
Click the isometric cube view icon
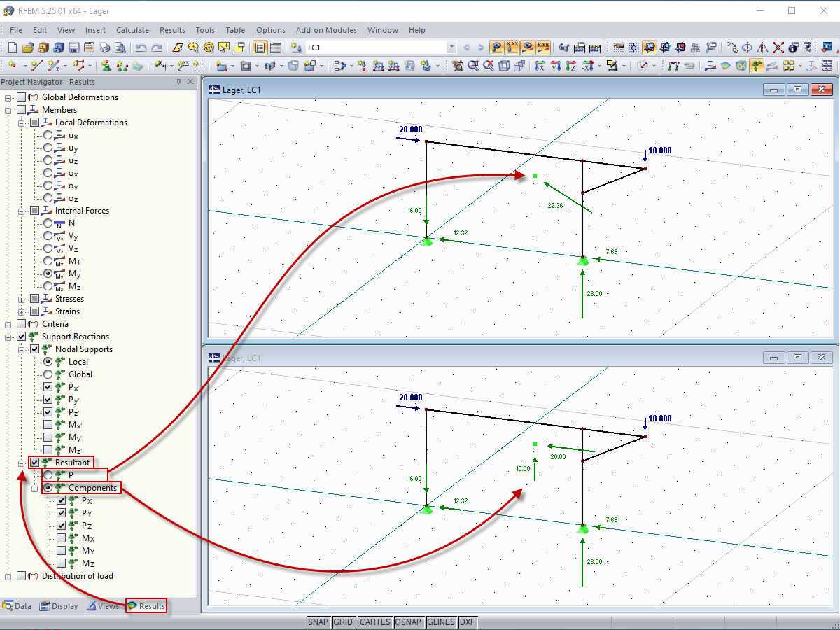(503, 66)
